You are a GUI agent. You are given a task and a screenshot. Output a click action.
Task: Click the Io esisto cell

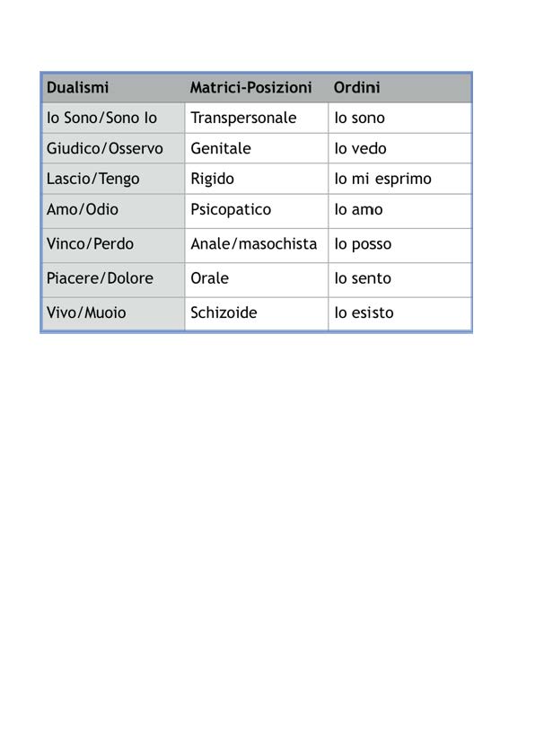(x=399, y=314)
